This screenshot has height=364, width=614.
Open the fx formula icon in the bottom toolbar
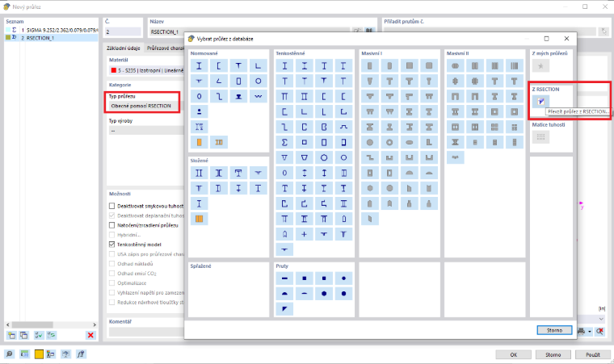(81, 354)
